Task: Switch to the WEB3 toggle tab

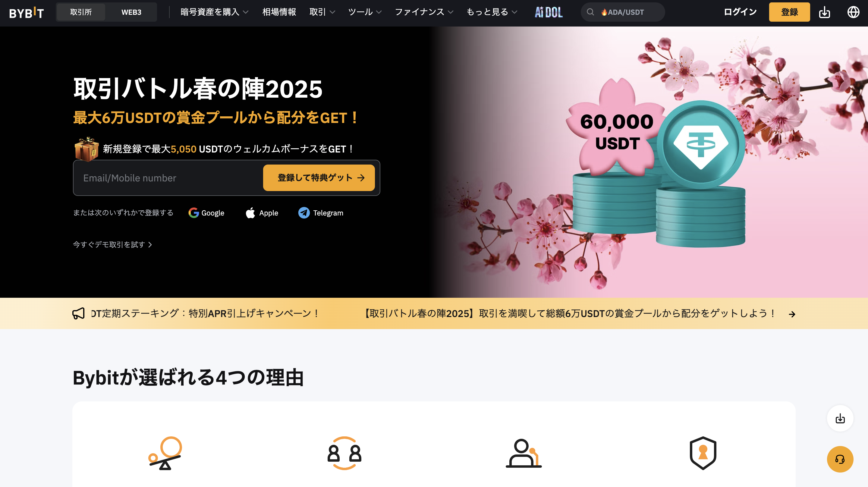Action: [x=131, y=12]
